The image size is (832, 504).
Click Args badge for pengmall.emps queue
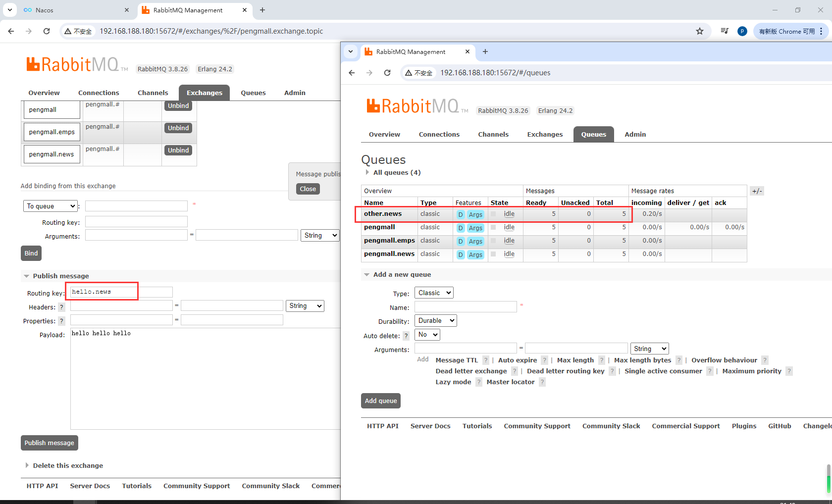point(475,241)
